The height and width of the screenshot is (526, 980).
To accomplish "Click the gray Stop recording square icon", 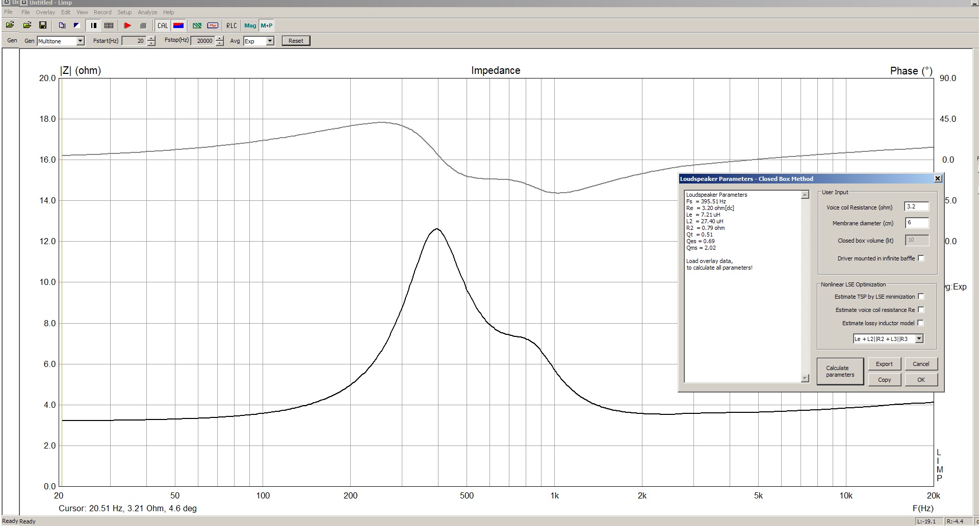I will coord(143,25).
